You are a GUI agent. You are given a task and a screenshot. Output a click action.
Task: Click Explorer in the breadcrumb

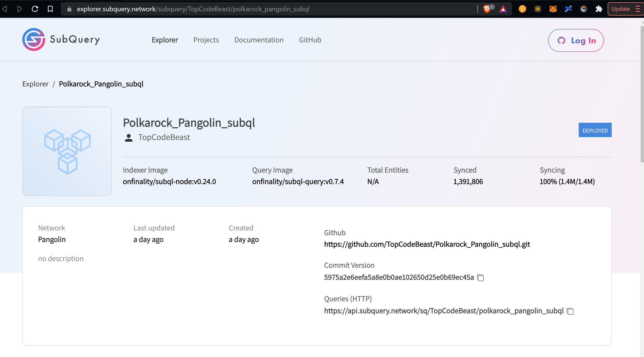pos(35,84)
